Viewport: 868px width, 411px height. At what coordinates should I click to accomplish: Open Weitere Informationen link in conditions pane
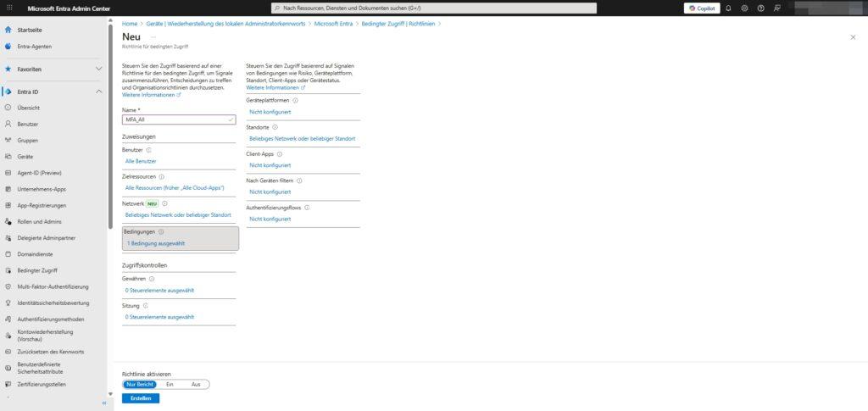click(275, 87)
